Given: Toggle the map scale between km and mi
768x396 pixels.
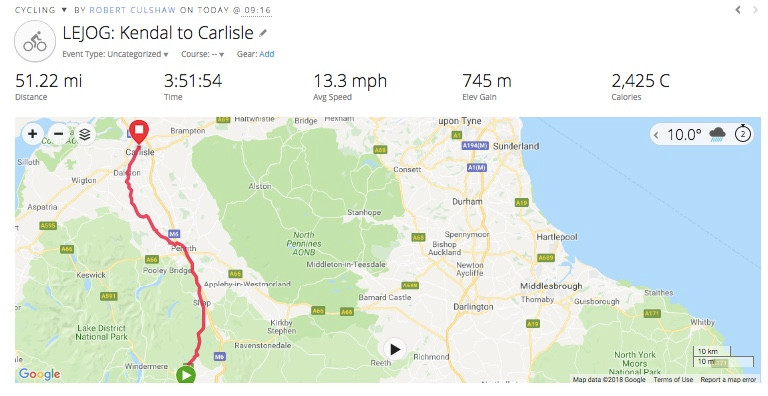Looking at the screenshot, I should tap(723, 357).
